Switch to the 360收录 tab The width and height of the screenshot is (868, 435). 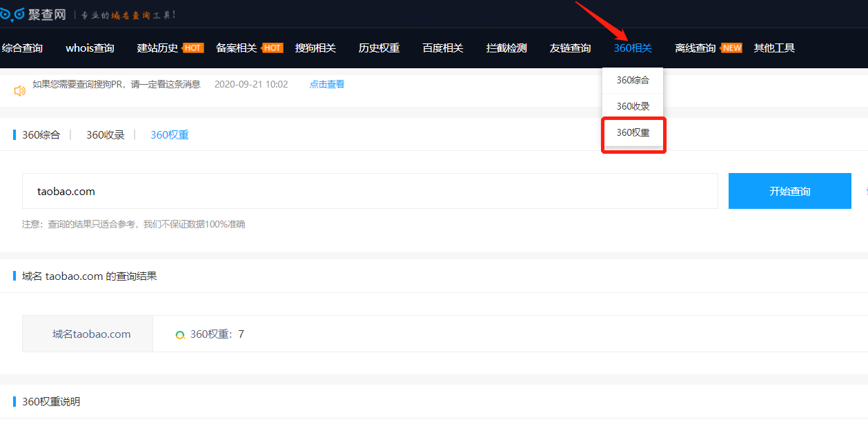tap(105, 135)
